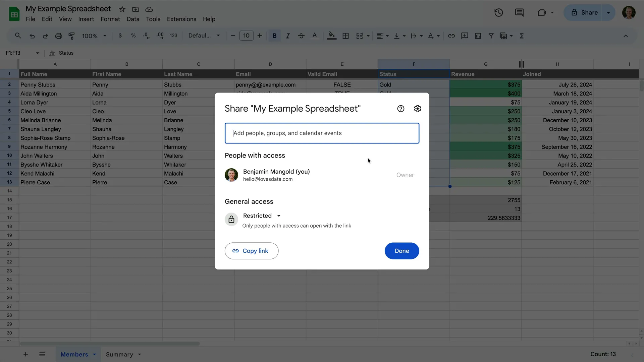Open Functions with the sigma icon
This screenshot has width=644, height=362.
click(x=522, y=36)
